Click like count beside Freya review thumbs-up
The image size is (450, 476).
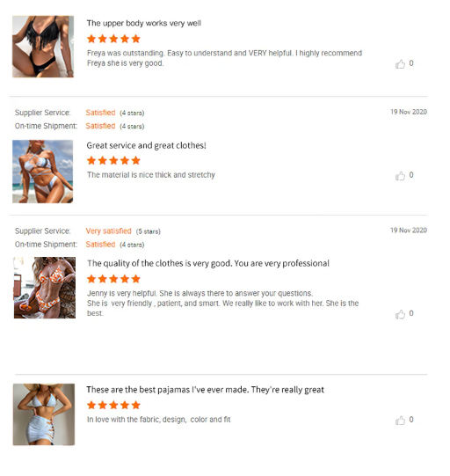411,63
